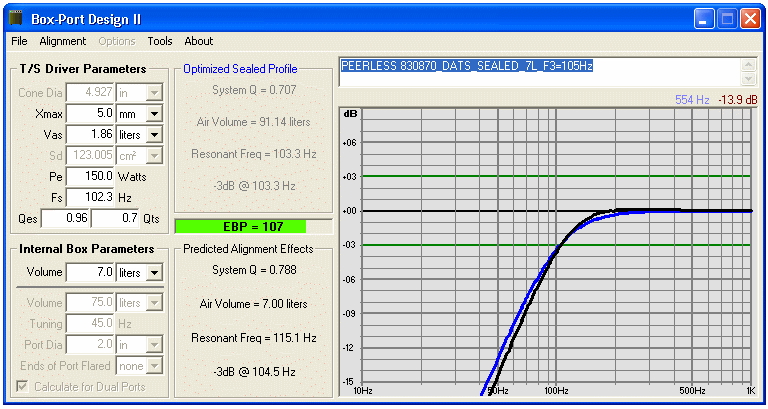
Task: Open the About menu
Action: 198,41
